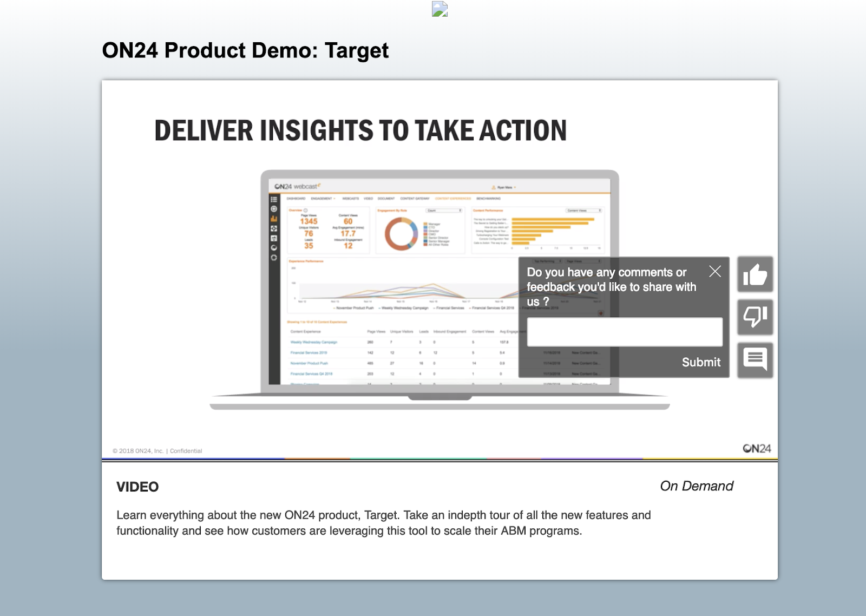The height and width of the screenshot is (616, 866).
Task: Click the 2018 ON24 Confidential footer text
Action: tap(157, 451)
